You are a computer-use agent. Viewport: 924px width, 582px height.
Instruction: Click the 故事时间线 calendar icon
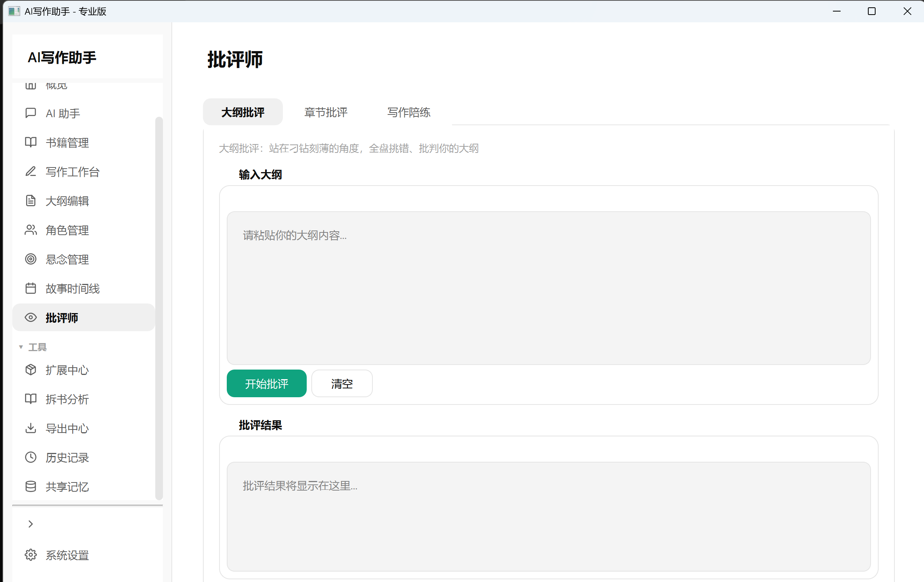coord(31,288)
